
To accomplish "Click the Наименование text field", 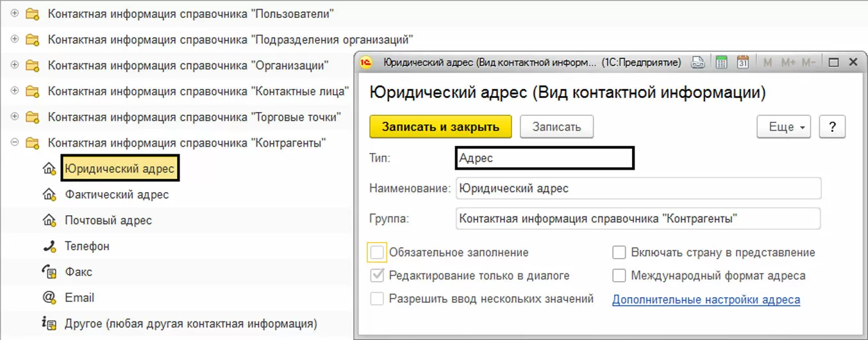I will [638, 189].
